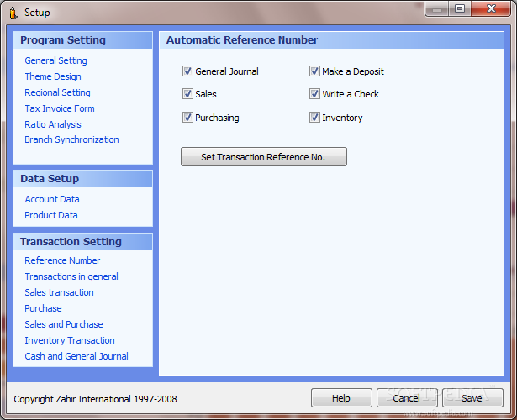Screen dimensions: 517x420
Task: Minimize the Setup window
Action: click(x=437, y=9)
